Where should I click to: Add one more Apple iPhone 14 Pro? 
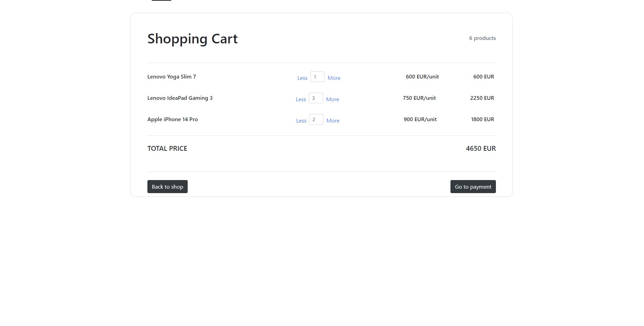tap(333, 120)
